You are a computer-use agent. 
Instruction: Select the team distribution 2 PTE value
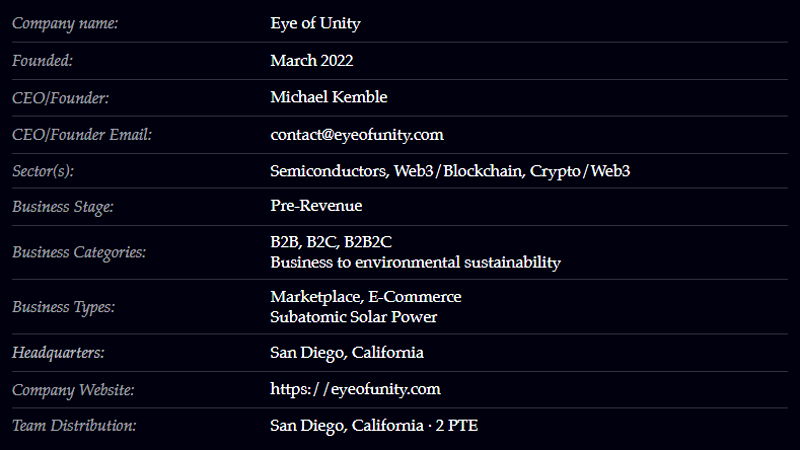pos(462,426)
